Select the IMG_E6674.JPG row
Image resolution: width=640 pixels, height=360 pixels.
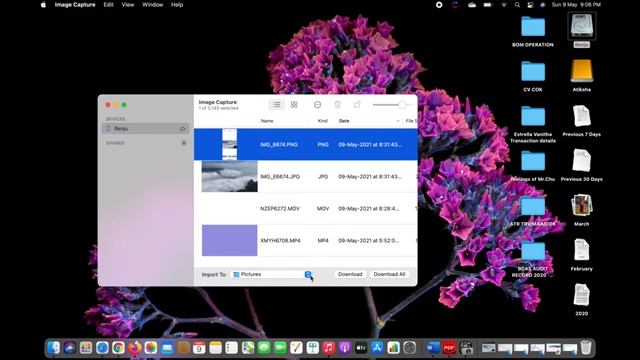pyautogui.click(x=306, y=177)
